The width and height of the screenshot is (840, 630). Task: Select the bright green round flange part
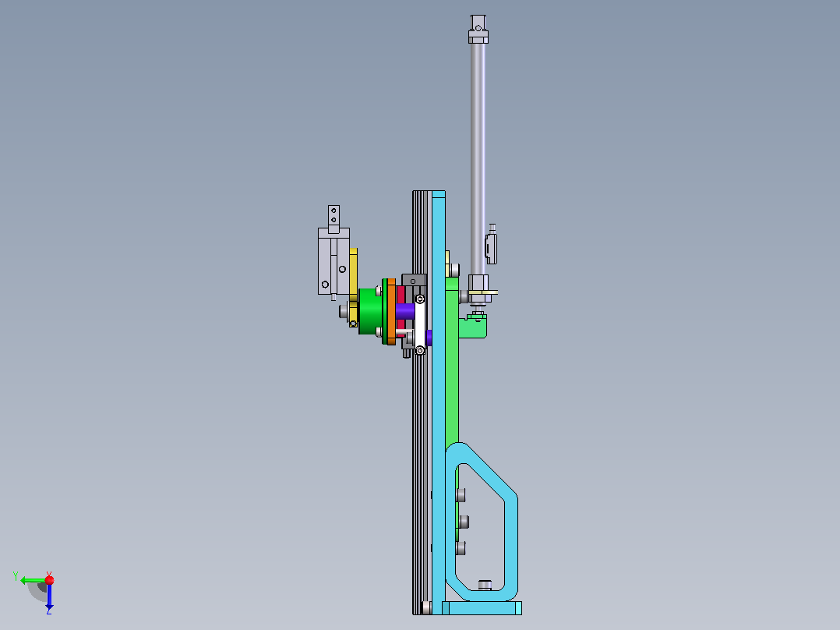point(370,311)
